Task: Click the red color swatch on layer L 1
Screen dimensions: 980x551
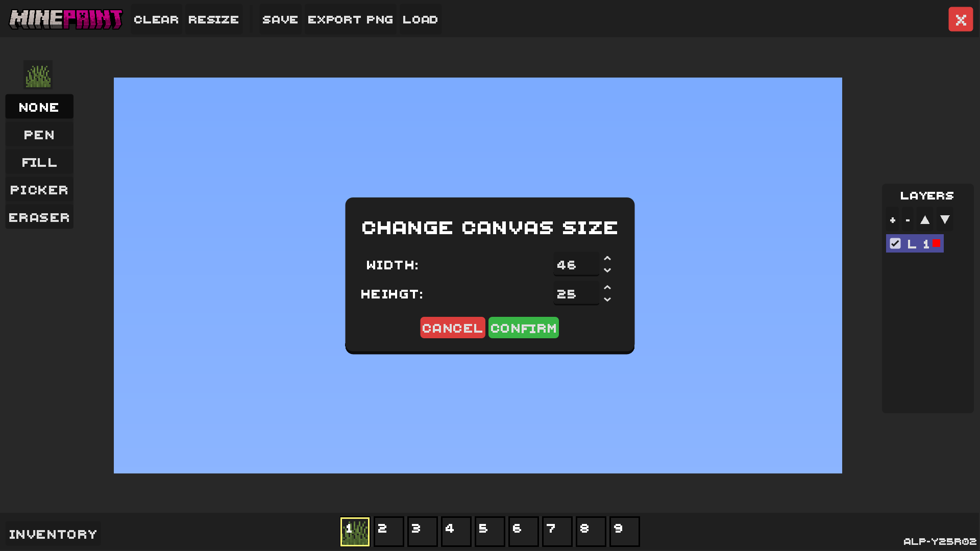Action: [936, 243]
